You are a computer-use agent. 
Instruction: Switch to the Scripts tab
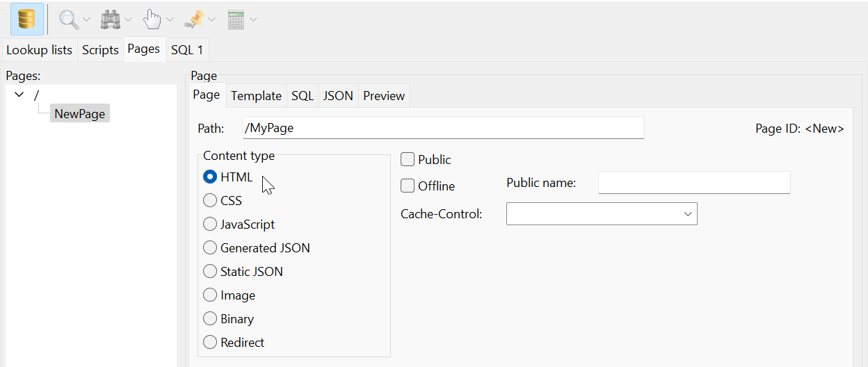tap(100, 50)
